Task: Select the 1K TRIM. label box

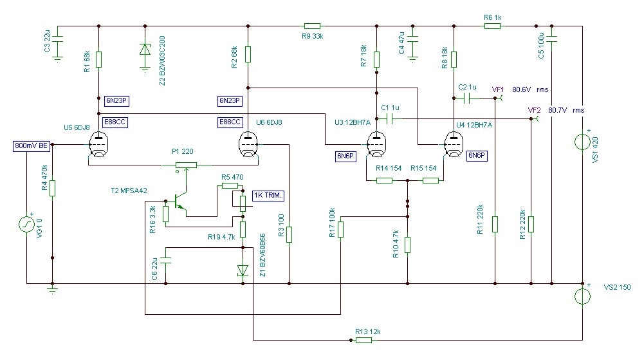Action: (268, 196)
